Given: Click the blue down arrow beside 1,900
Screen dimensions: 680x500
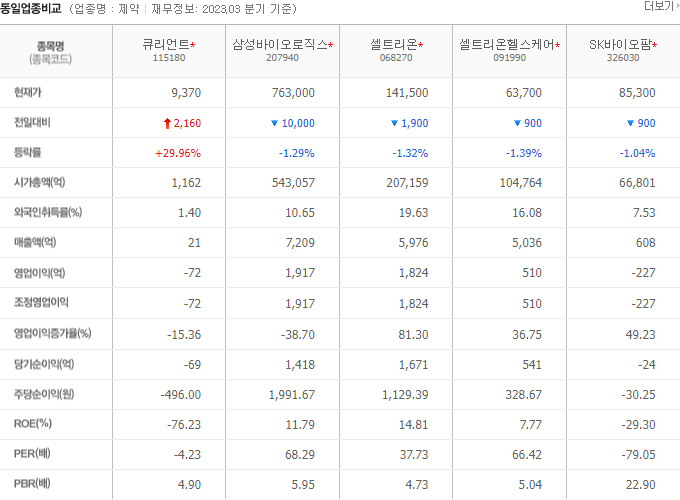Looking at the screenshot, I should coord(394,123).
